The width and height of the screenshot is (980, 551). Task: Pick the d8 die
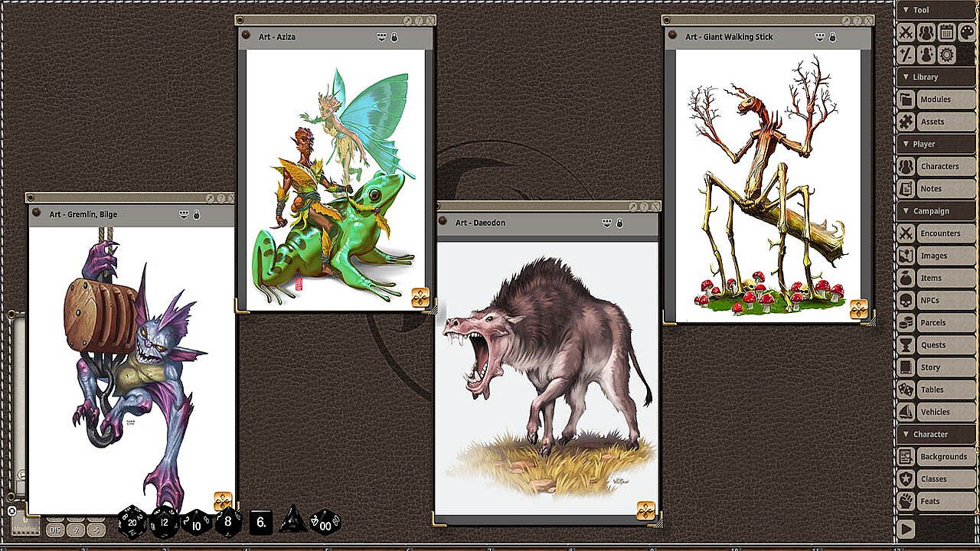pyautogui.click(x=227, y=522)
